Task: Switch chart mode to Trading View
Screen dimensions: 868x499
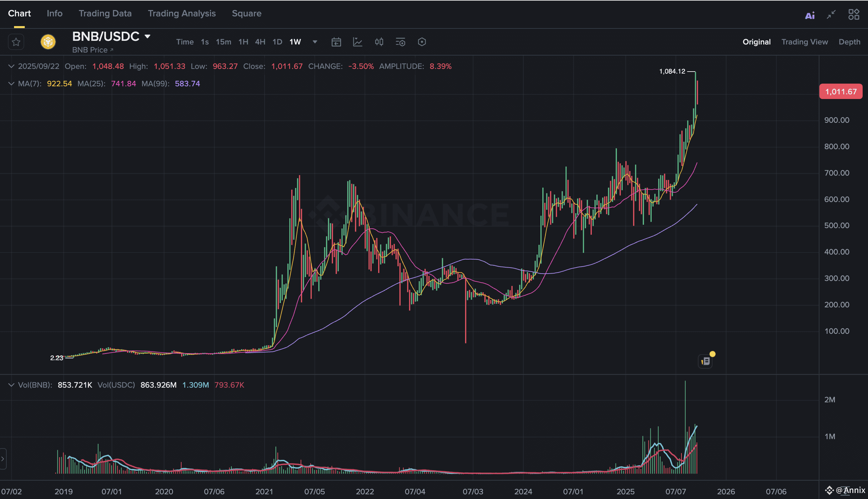Action: coord(804,42)
